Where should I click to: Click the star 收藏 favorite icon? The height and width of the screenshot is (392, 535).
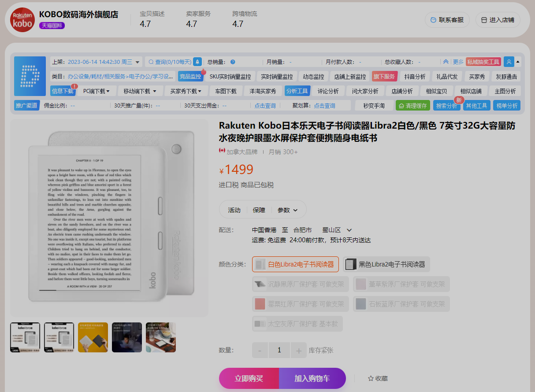click(371, 378)
